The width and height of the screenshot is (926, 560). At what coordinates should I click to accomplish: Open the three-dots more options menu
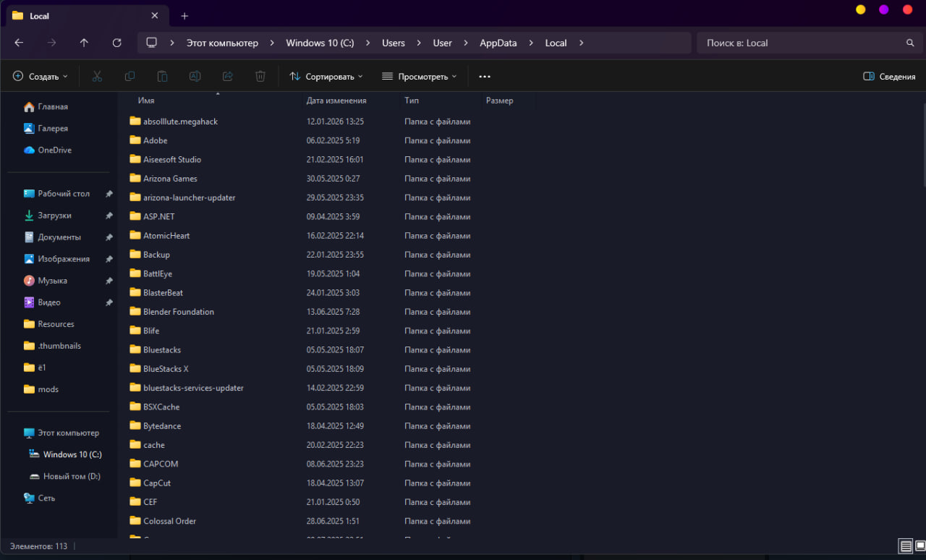click(485, 76)
